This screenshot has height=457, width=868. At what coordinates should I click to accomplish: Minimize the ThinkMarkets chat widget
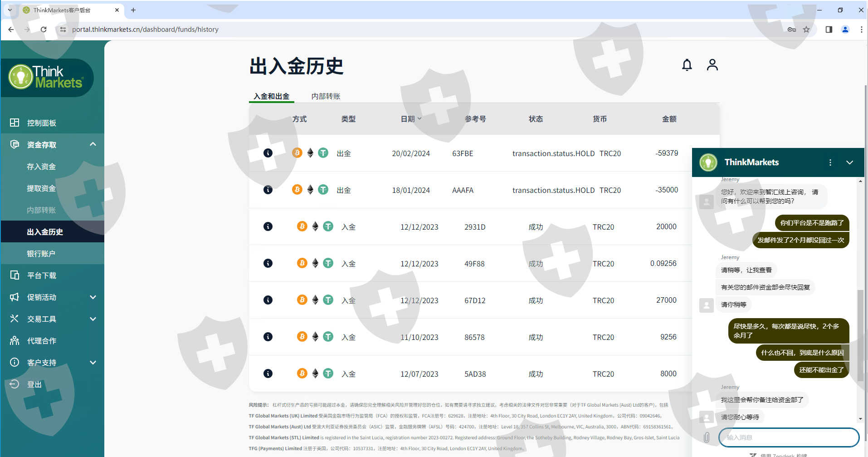849,162
